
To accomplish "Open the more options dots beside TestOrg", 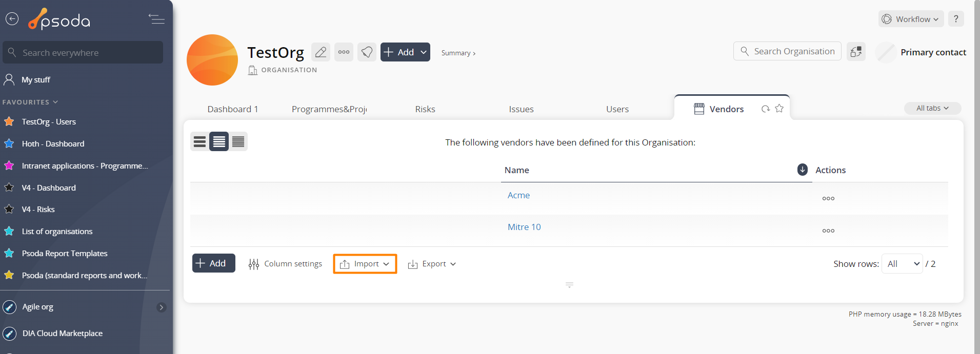I will tap(344, 52).
